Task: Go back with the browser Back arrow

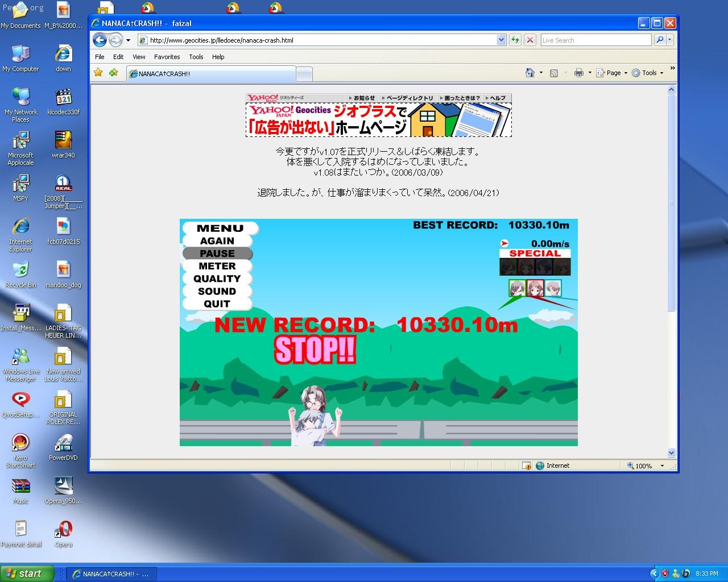Action: 100,40
